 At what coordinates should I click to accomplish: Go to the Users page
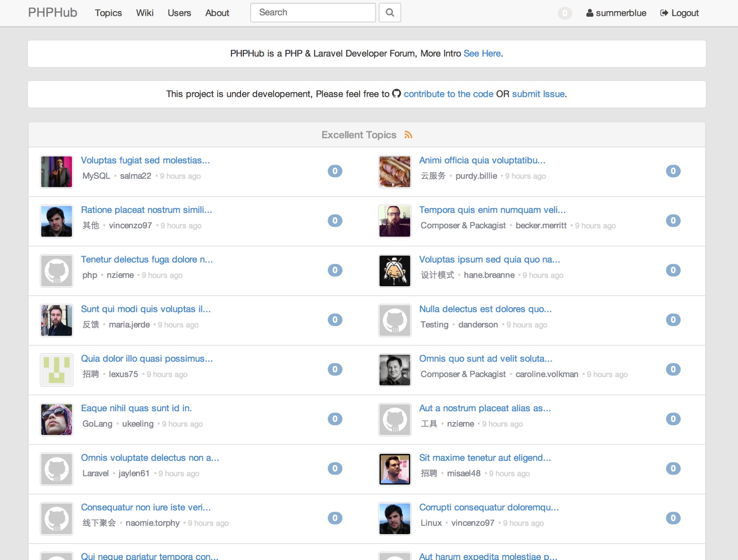coord(179,13)
